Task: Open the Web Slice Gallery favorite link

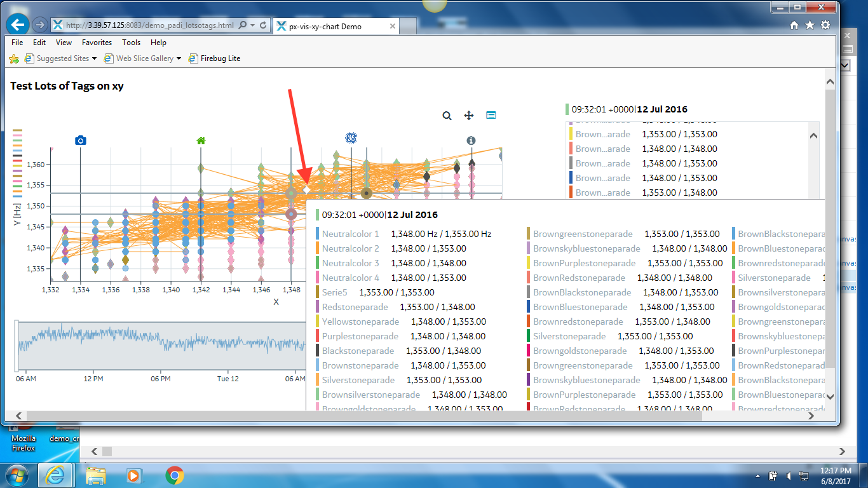Action: [139, 58]
